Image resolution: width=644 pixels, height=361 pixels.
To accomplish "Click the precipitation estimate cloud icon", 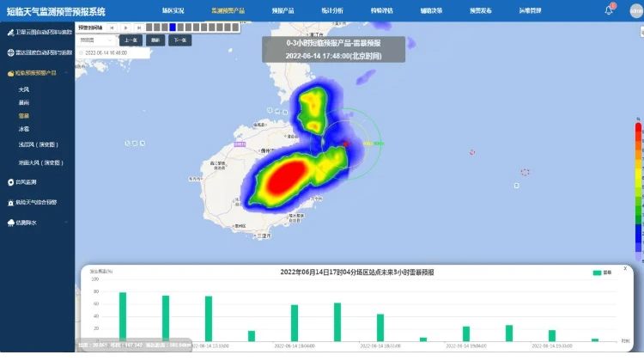I will [x=10, y=222].
